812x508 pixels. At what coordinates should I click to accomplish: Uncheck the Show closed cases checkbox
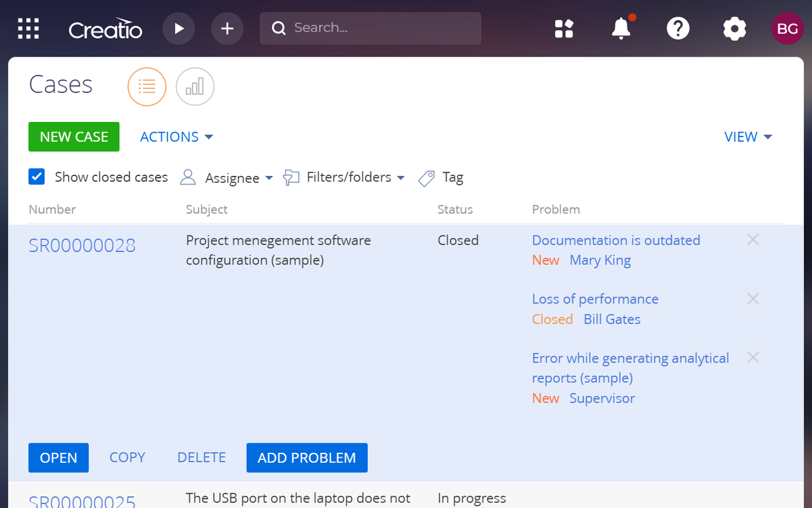pyautogui.click(x=36, y=177)
